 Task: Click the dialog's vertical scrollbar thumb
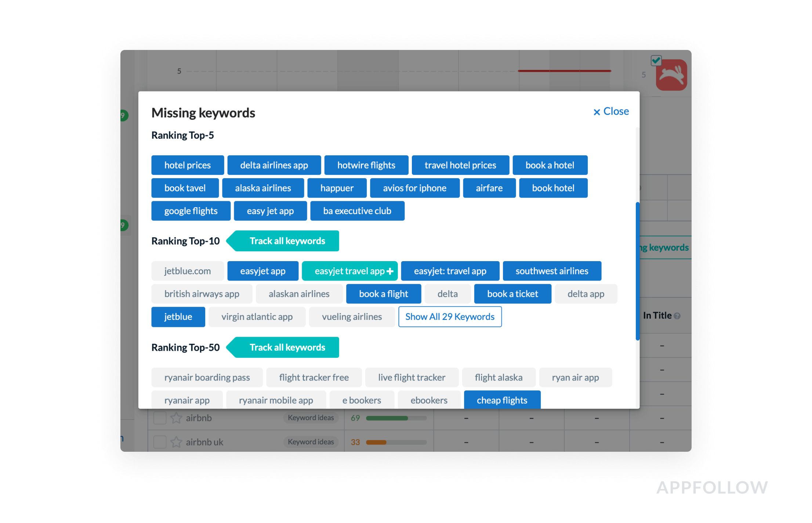(x=638, y=271)
